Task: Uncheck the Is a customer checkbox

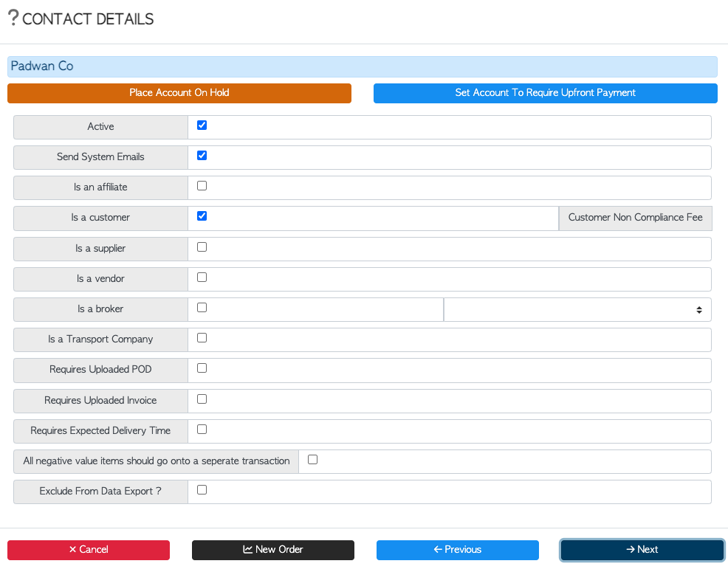Action: [202, 216]
